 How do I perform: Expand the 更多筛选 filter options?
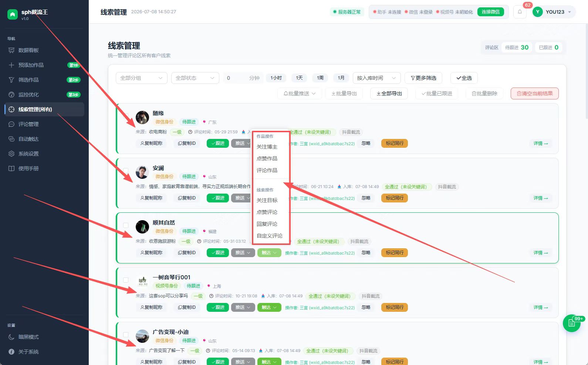[423, 78]
